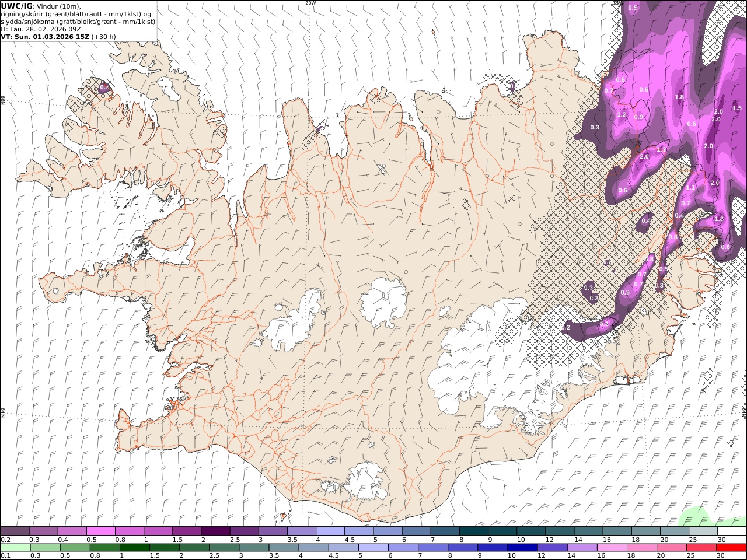
Task: Pick the dark teal 9 swatch on snow scale
Action: 502,531
